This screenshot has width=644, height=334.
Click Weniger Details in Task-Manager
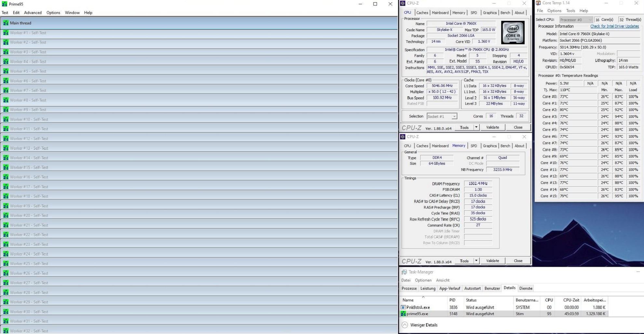[424, 325]
